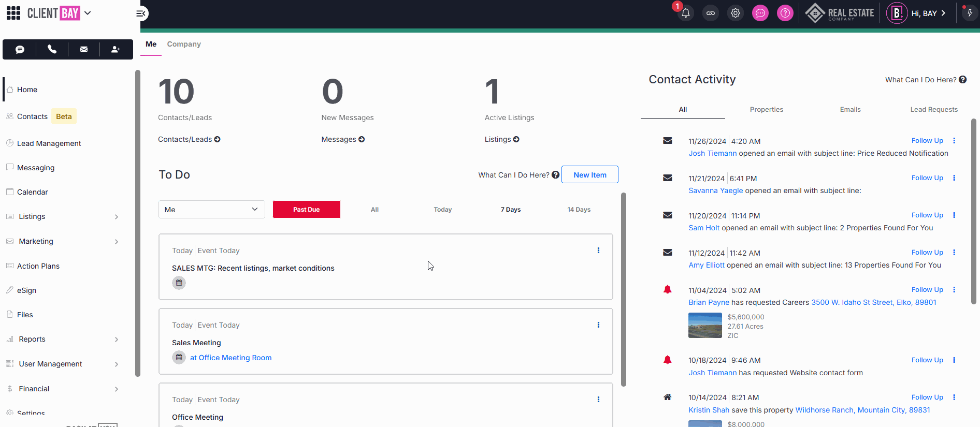The width and height of the screenshot is (980, 427).
Task: Click the New Item button
Action: pyautogui.click(x=589, y=175)
